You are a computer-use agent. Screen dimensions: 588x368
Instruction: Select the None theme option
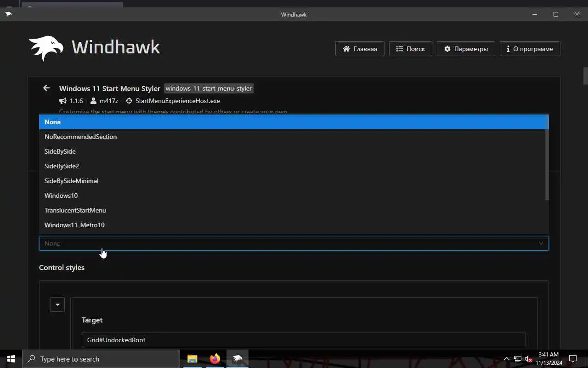tap(294, 122)
